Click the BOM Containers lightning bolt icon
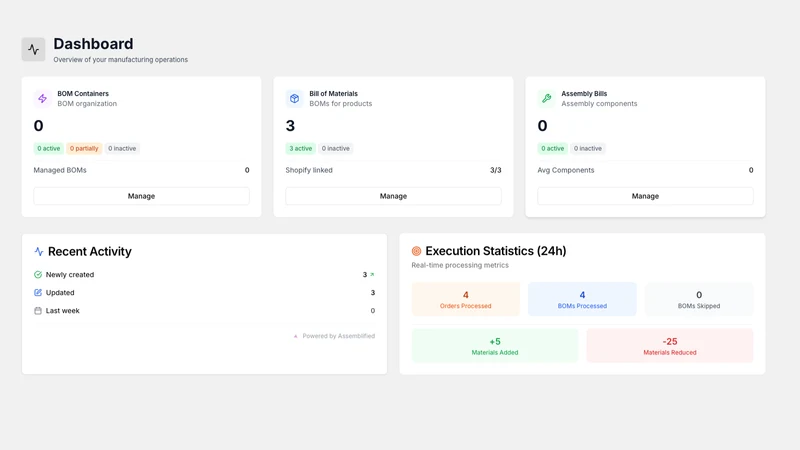 click(x=42, y=98)
